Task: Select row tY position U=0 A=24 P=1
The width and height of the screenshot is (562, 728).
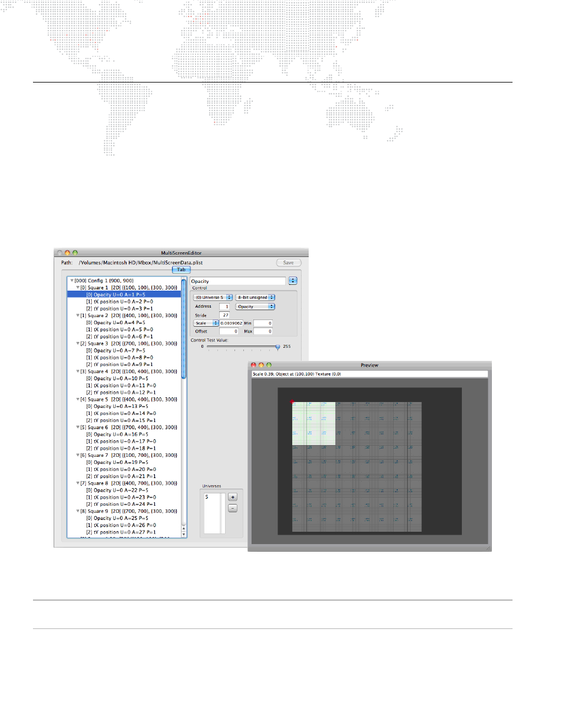Action: click(124, 504)
